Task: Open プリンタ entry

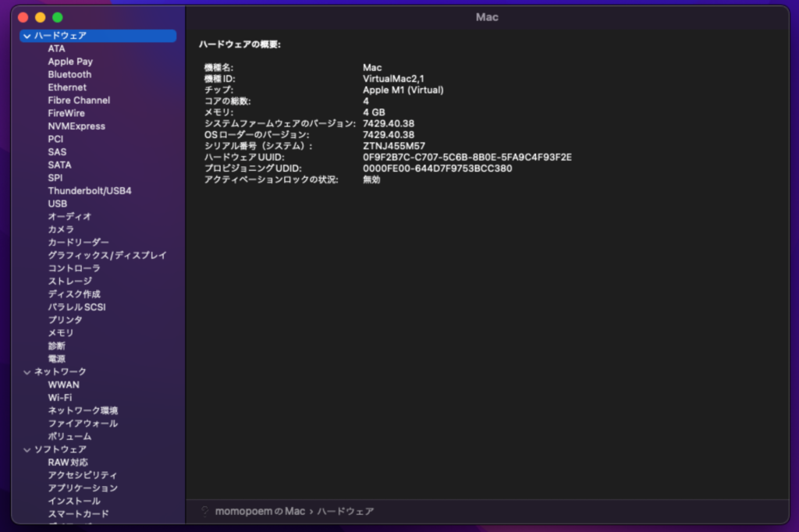Action: tap(66, 320)
